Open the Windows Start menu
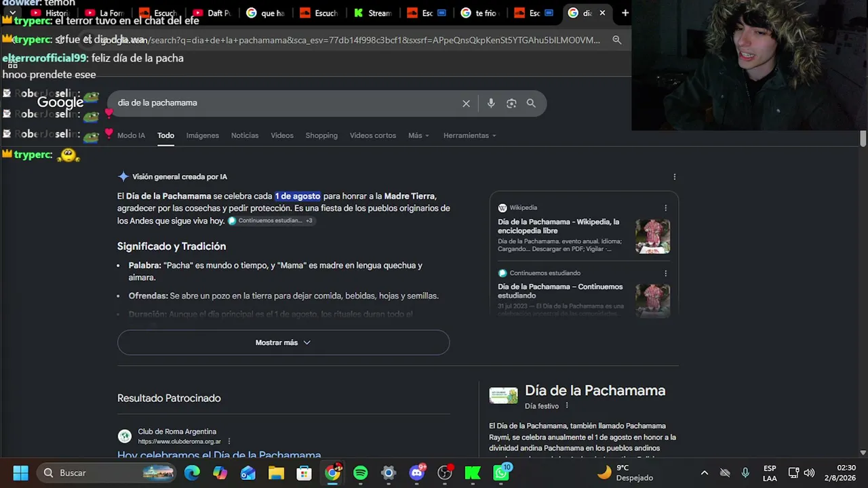Viewport: 868px width, 488px height. click(x=20, y=472)
